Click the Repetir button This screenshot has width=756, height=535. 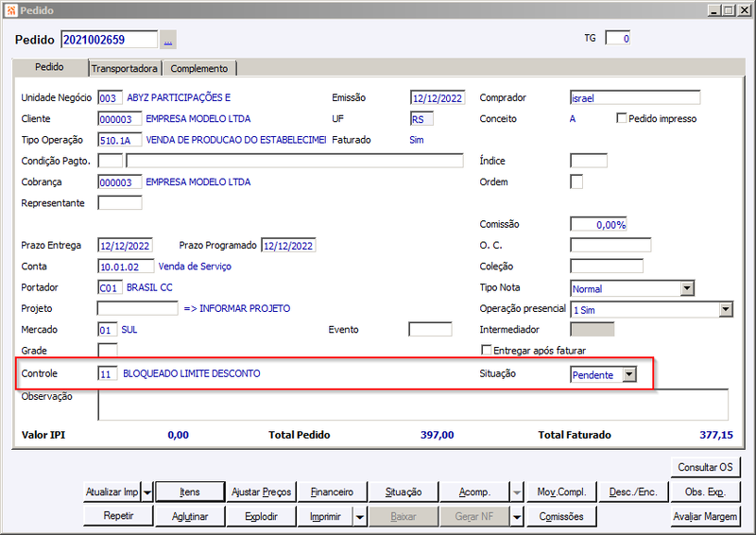click(119, 516)
